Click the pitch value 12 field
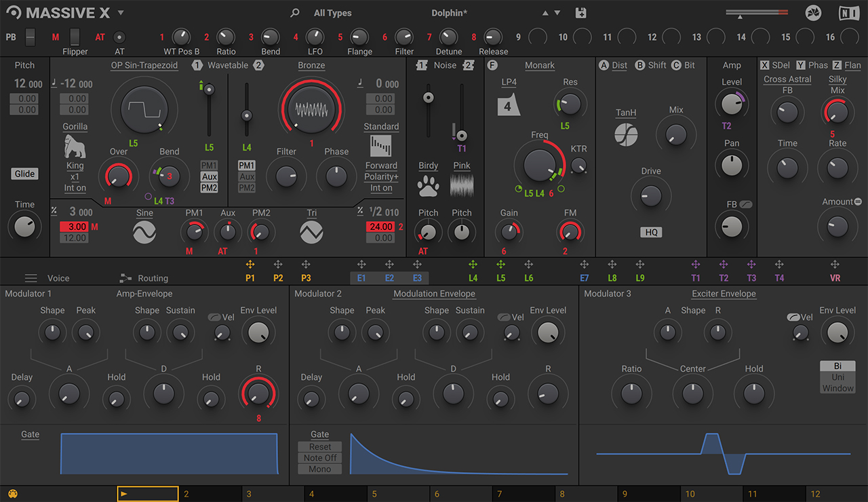The width and height of the screenshot is (868, 502). pyautogui.click(x=28, y=84)
